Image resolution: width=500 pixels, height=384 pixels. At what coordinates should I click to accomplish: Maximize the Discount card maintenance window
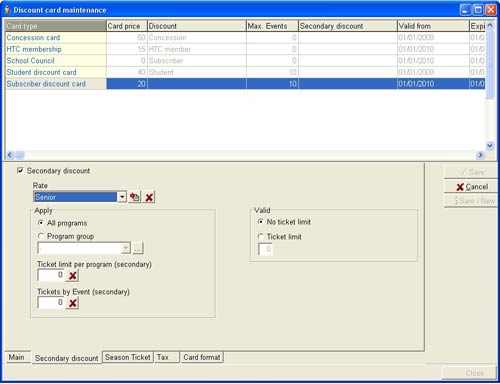click(x=478, y=10)
